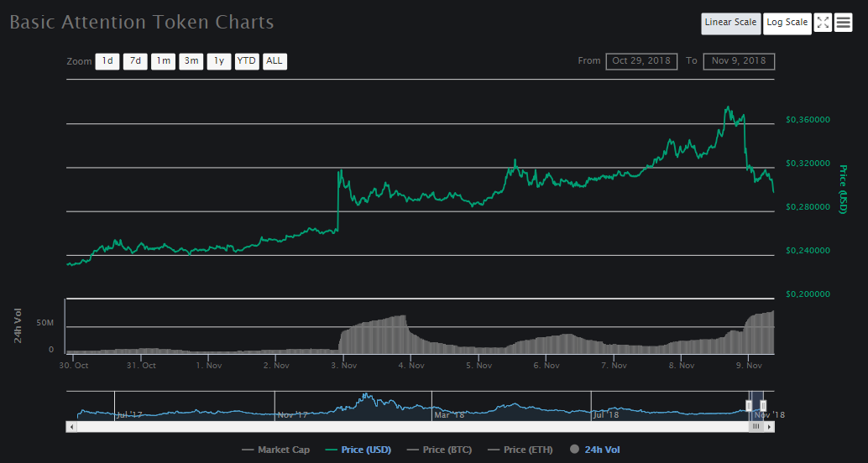Image resolution: width=868 pixels, height=463 pixels.
Task: Show ALL history zoom range
Action: pyautogui.click(x=275, y=61)
